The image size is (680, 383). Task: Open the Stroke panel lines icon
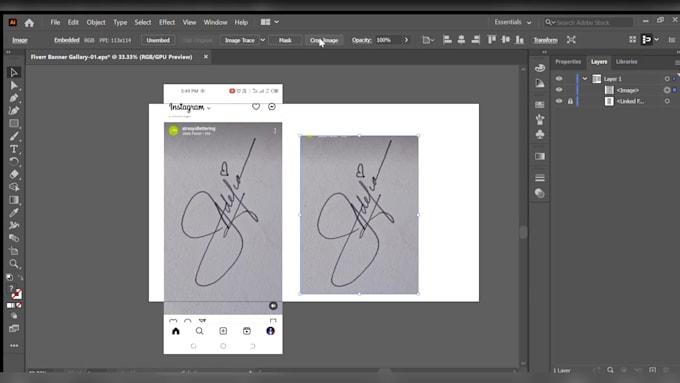540,178
